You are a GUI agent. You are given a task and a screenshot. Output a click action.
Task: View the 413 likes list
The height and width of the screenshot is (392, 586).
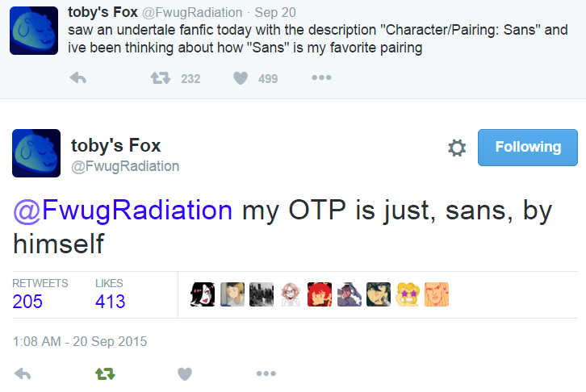[111, 302]
